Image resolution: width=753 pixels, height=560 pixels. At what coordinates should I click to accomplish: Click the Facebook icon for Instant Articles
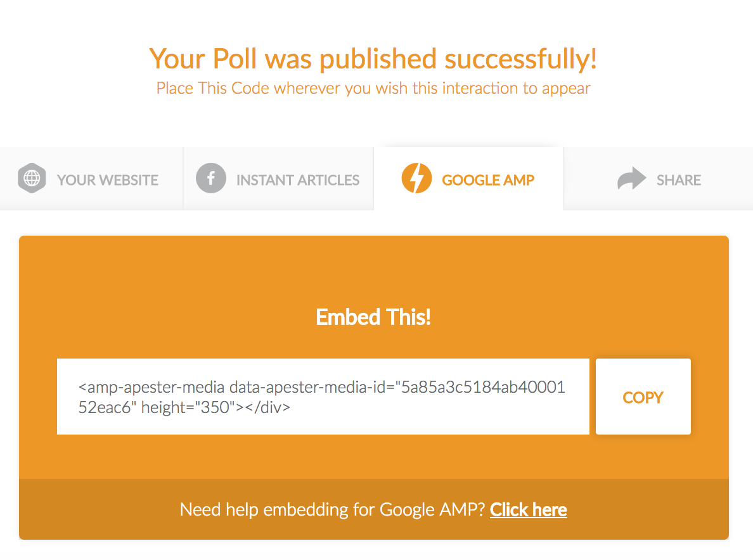211,178
